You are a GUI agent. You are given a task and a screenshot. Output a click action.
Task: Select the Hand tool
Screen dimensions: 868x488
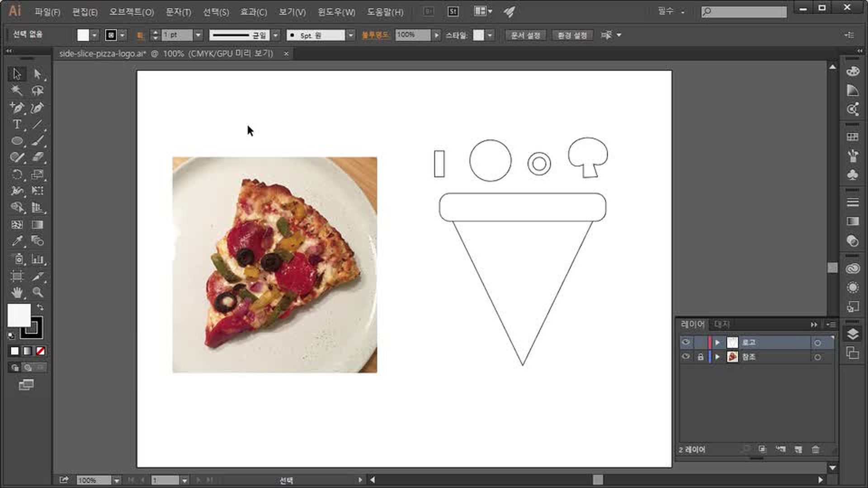click(x=17, y=292)
